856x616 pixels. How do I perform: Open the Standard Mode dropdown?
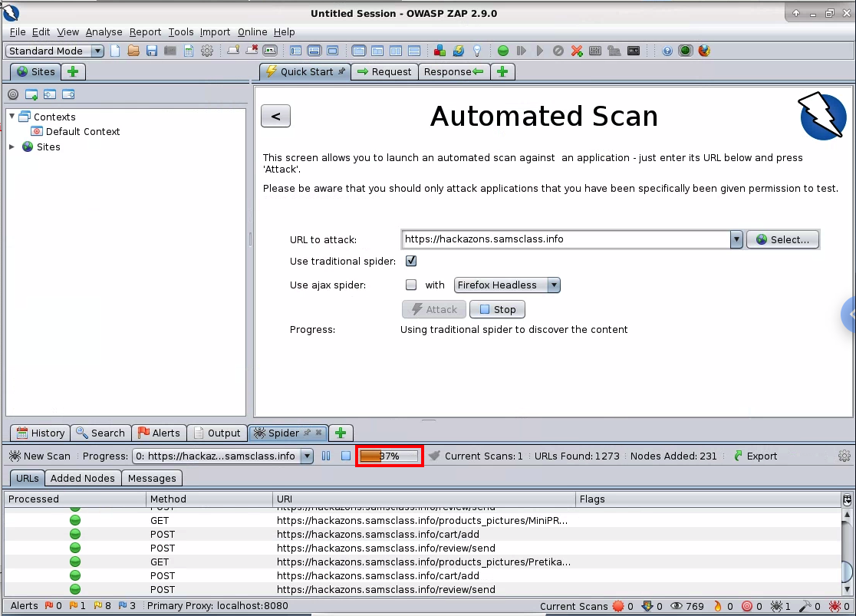[x=55, y=51]
